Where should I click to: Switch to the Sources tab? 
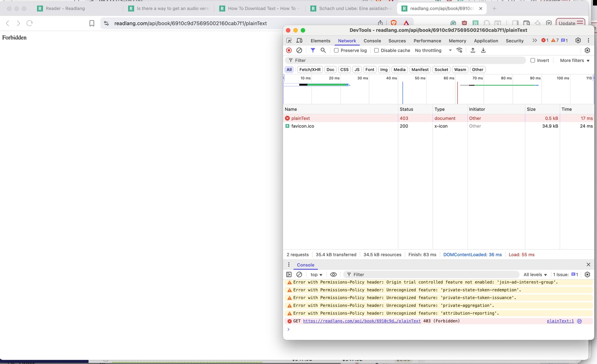pos(397,41)
